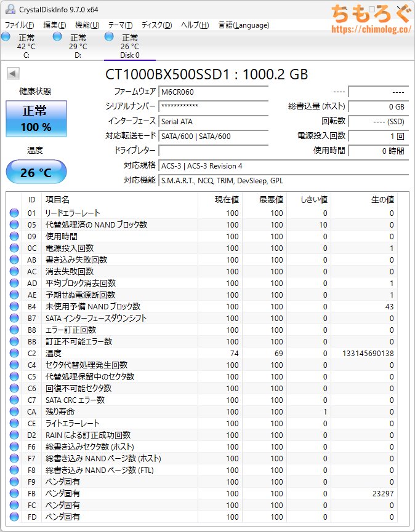Click the 最悪値 column header
Viewport: 415px width, 532px height.
click(x=265, y=199)
